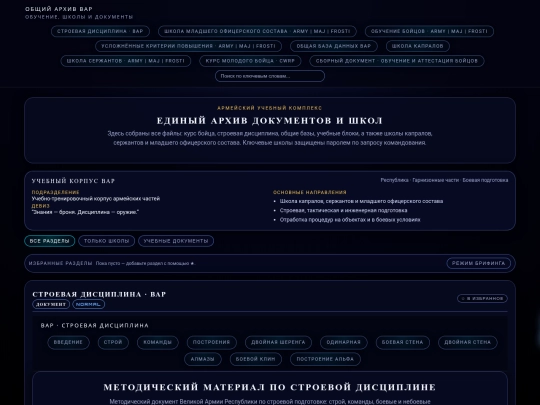This screenshot has width=540, height=405.
Task: Open Обучение бойцов · ARMY nav pill
Action: point(429,31)
